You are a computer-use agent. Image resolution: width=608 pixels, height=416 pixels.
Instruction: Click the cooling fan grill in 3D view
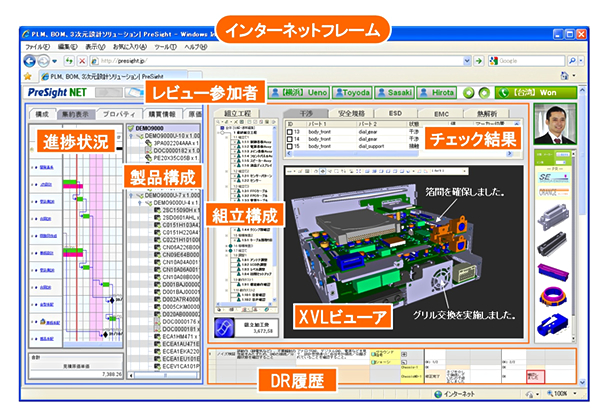coord(440,279)
